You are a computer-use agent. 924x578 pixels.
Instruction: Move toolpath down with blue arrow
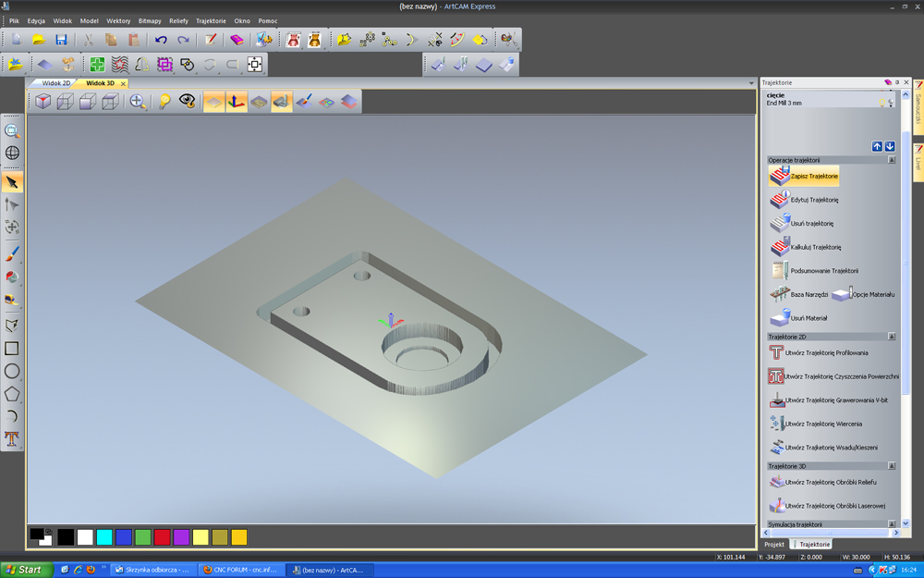(890, 146)
